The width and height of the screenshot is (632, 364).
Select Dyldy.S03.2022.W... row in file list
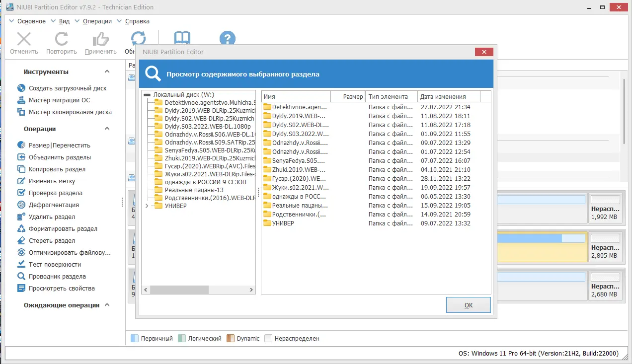[x=376, y=134]
